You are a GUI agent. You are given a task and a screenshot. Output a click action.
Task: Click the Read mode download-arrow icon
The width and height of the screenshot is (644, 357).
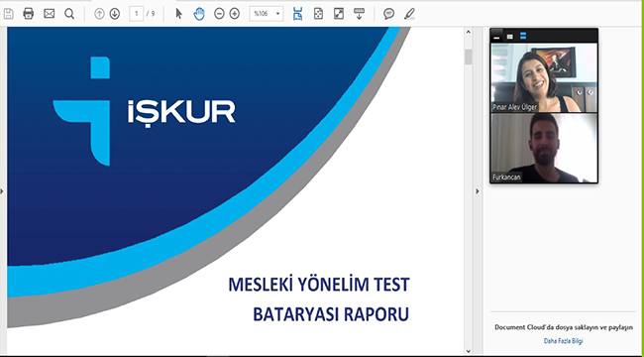pyautogui.click(x=360, y=14)
